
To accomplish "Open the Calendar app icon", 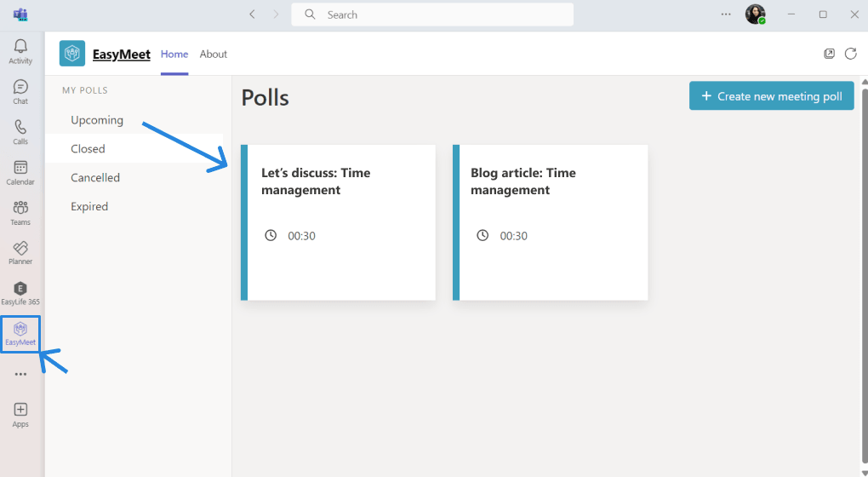I will click(x=20, y=171).
